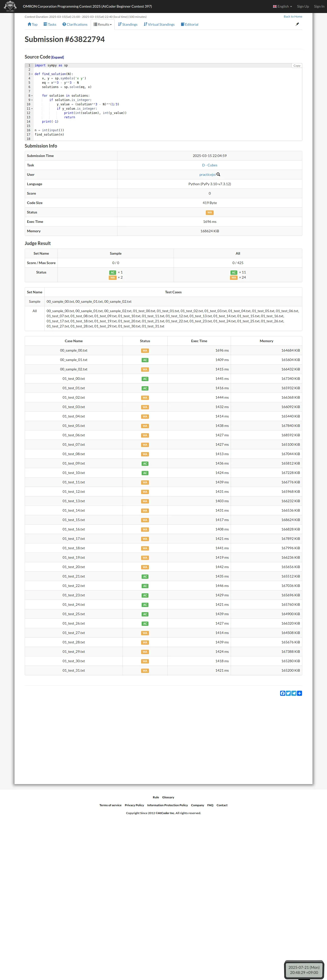Image resolution: width=327 pixels, height=980 pixels.
Task: Collapse the code fold at line 11
Action: tap(32, 109)
